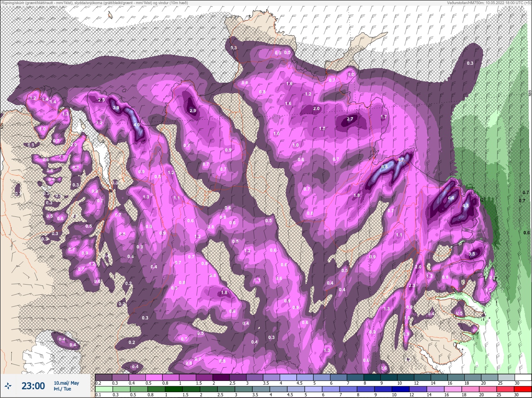This screenshot has width=532, height=398.
Task: Click the 2.3 precipitation value on the map
Action: tap(412, 286)
